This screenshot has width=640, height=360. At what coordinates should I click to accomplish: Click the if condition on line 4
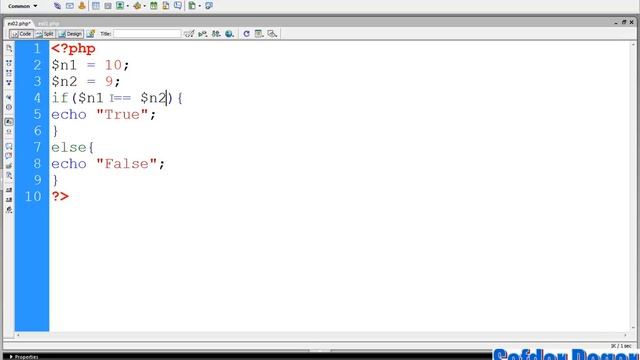click(117, 98)
